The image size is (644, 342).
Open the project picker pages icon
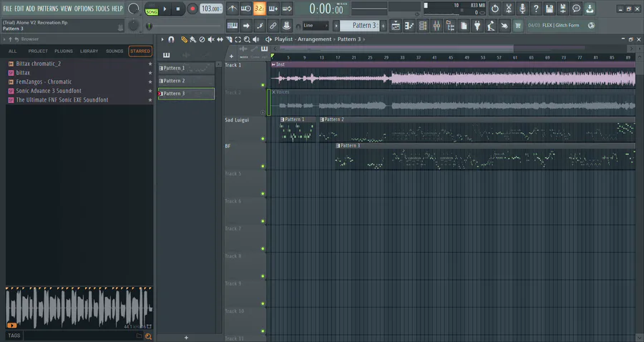pyautogui.click(x=464, y=26)
